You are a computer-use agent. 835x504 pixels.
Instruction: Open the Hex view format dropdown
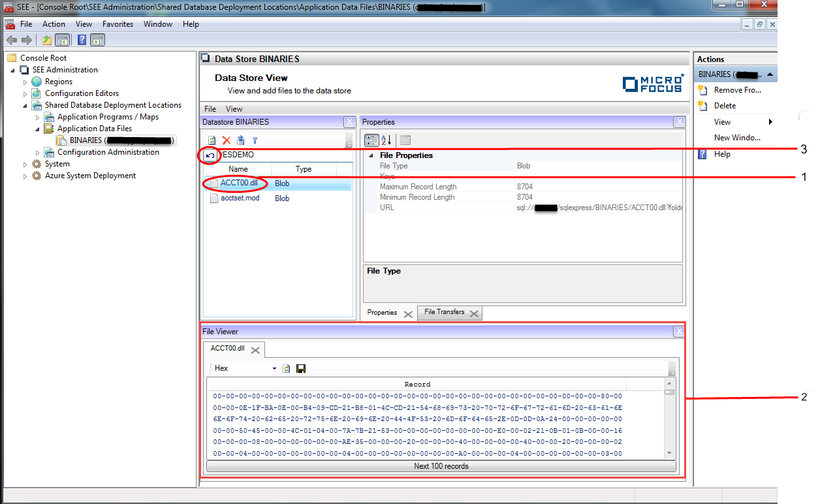click(274, 369)
